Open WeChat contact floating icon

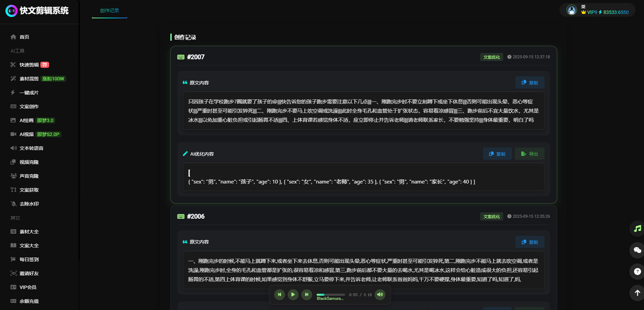[637, 250]
